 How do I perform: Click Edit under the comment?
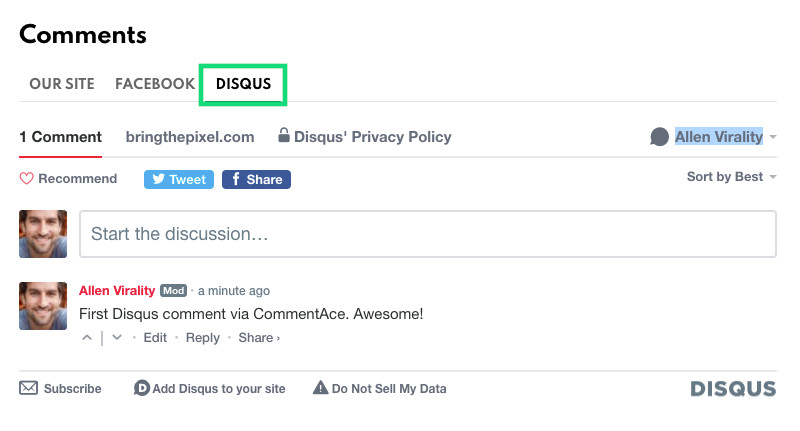pos(155,338)
